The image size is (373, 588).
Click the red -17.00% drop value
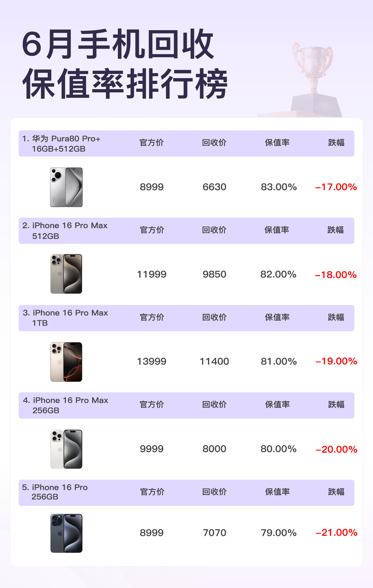[x=336, y=187]
